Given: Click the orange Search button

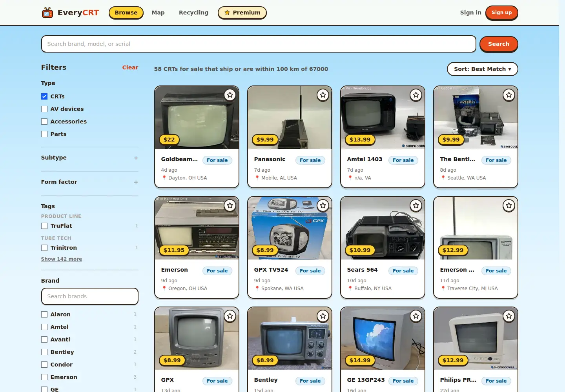Looking at the screenshot, I should tap(499, 44).
